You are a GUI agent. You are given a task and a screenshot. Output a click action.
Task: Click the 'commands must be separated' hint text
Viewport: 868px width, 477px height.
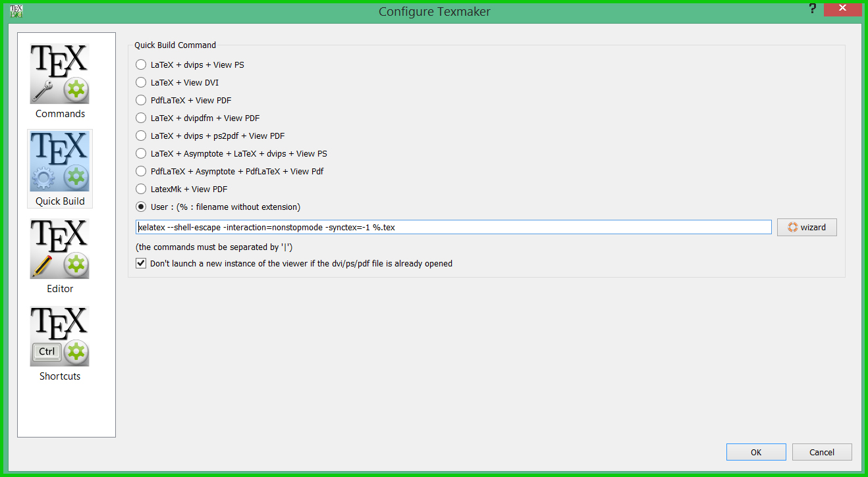click(214, 247)
